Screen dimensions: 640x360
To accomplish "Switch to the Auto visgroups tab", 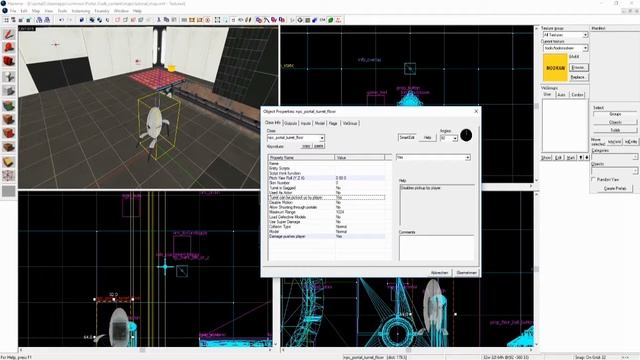I will (562, 95).
